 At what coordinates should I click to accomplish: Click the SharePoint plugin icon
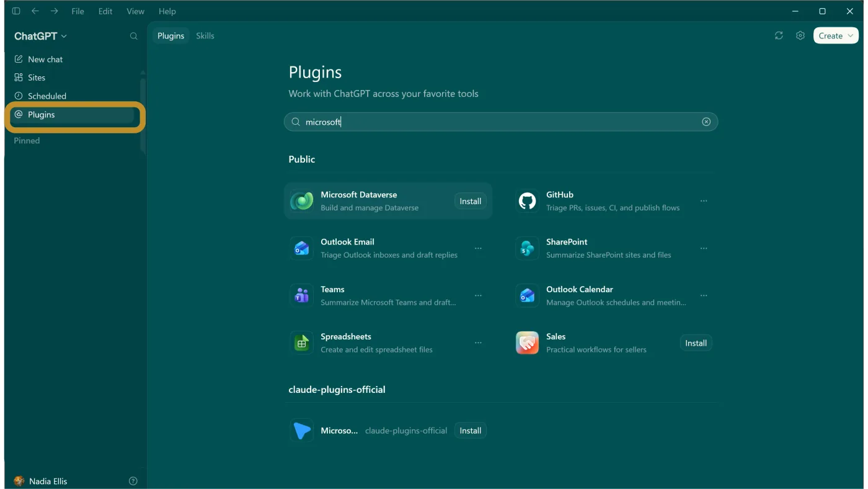pos(527,248)
